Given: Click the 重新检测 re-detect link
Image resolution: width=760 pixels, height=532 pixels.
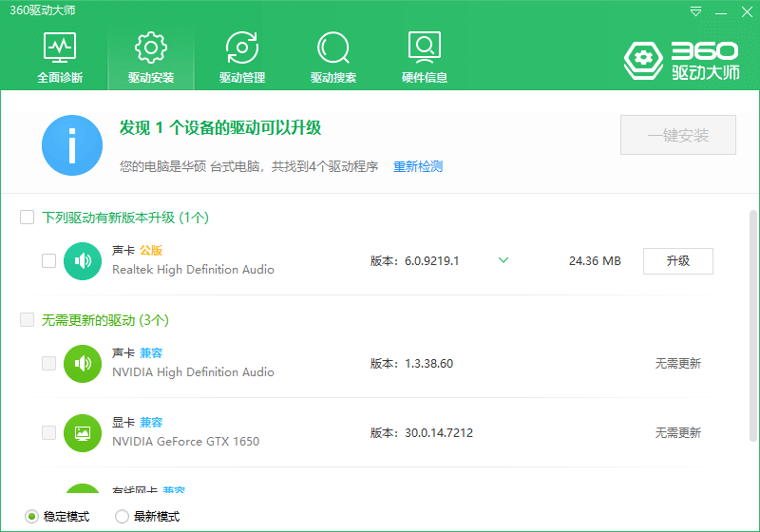Looking at the screenshot, I should pyautogui.click(x=418, y=166).
